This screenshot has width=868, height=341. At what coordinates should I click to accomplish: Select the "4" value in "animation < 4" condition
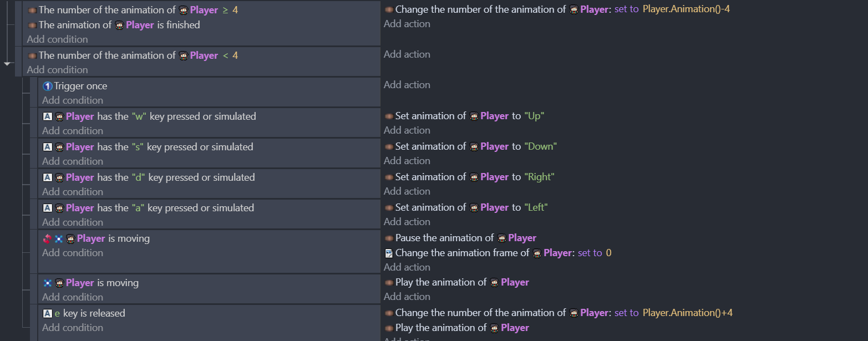click(x=235, y=55)
